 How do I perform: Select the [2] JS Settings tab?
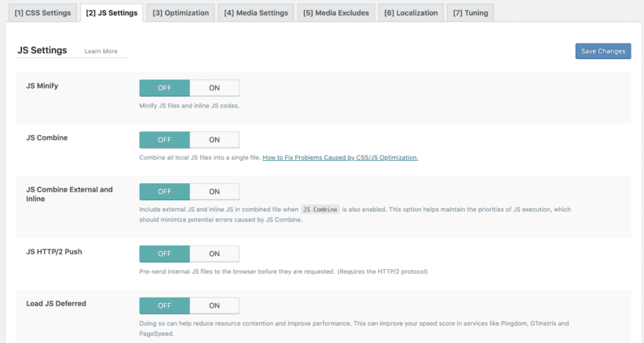click(112, 13)
